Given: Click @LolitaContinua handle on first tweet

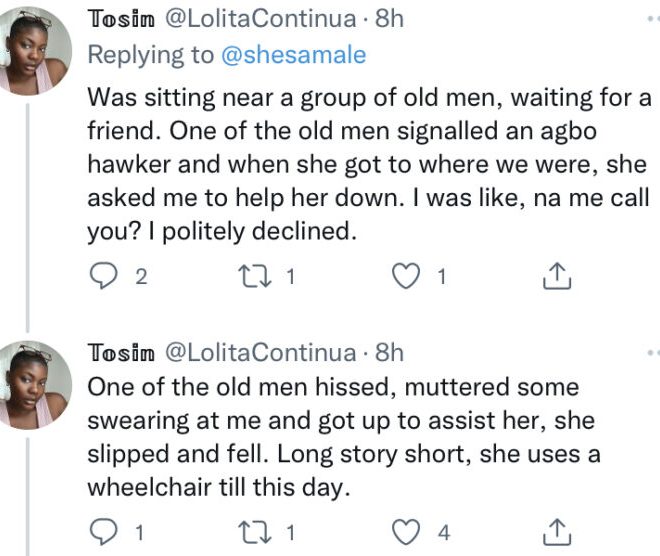Looking at the screenshot, I should click(x=258, y=19).
